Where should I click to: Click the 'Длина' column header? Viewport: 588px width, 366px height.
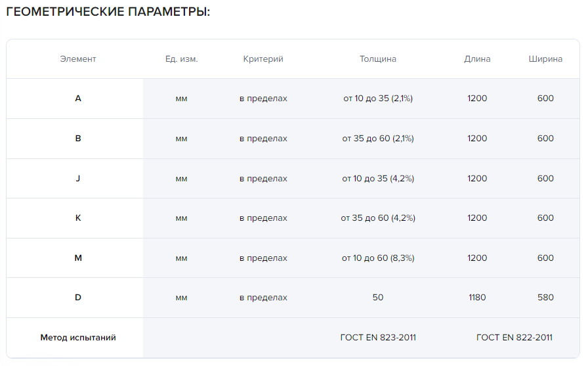point(477,59)
